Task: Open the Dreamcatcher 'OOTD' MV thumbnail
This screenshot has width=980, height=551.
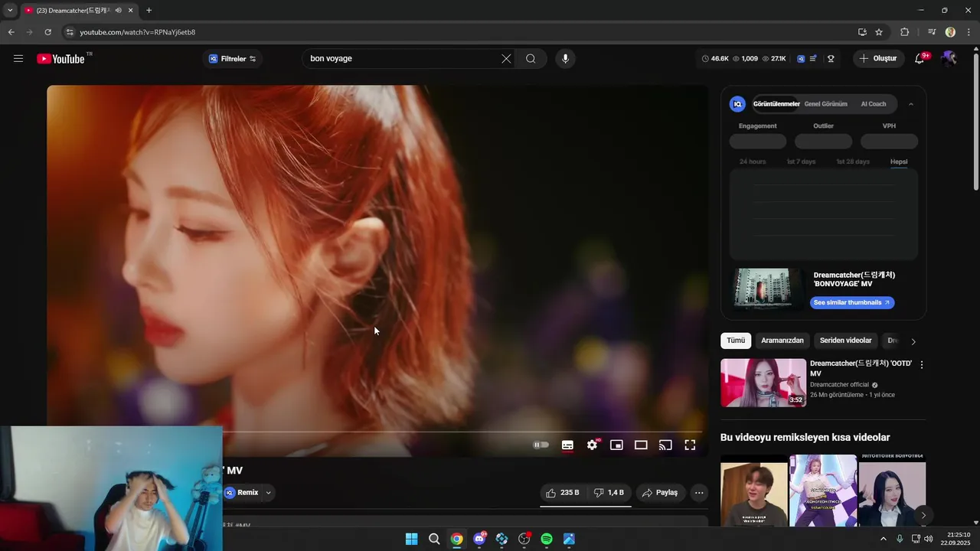Action: pyautogui.click(x=763, y=383)
